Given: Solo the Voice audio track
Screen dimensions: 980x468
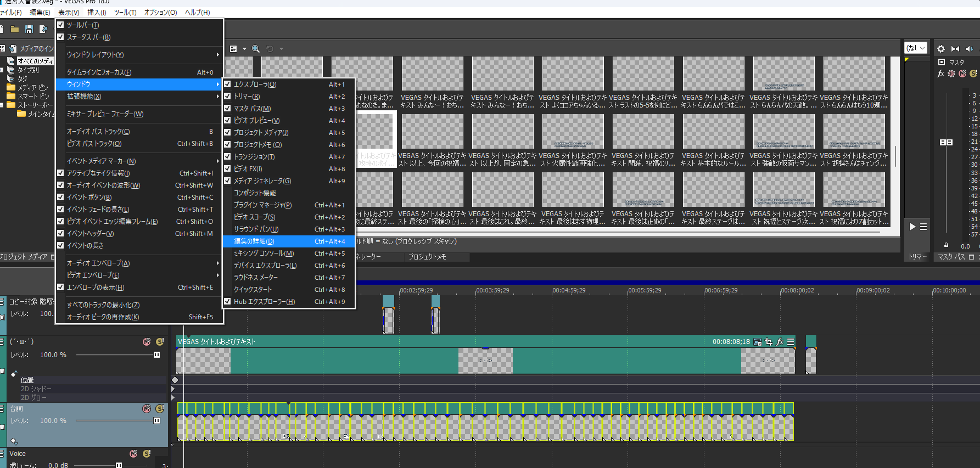Looking at the screenshot, I should [x=147, y=453].
